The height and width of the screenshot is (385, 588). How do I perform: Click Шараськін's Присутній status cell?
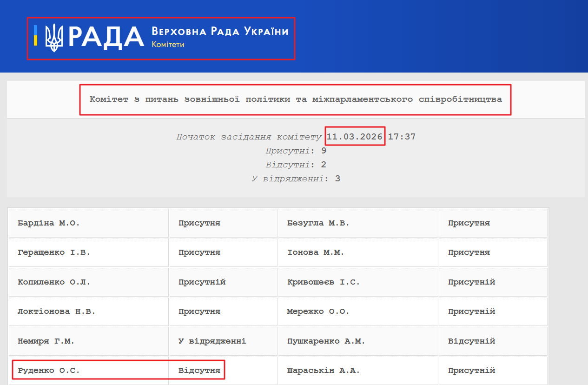coord(493,371)
